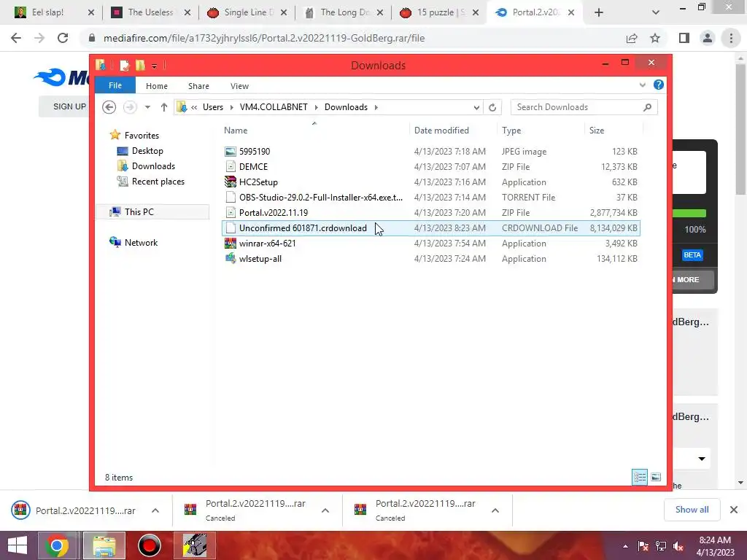The height and width of the screenshot is (560, 747).
Task: Switch to Large icons view layout icon
Action: (656, 477)
